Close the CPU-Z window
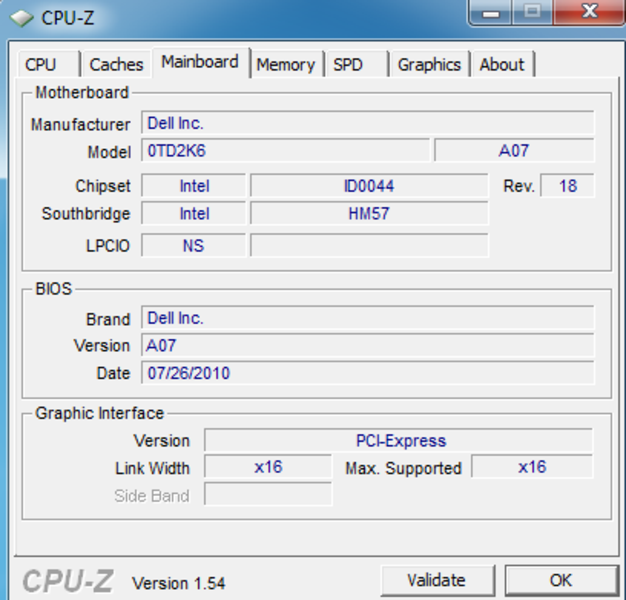626x600 pixels. (x=590, y=12)
